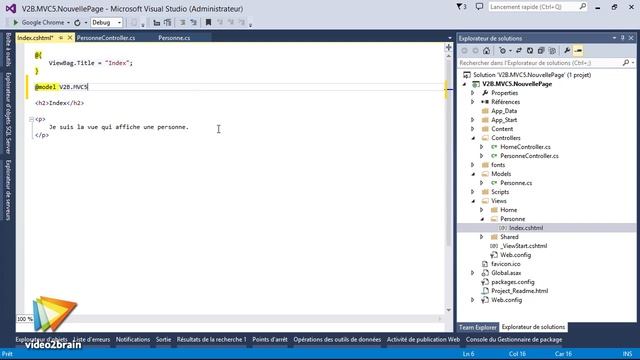Select Personne.cs in Models
Viewport: 640px width, 360px height.
coord(516,183)
